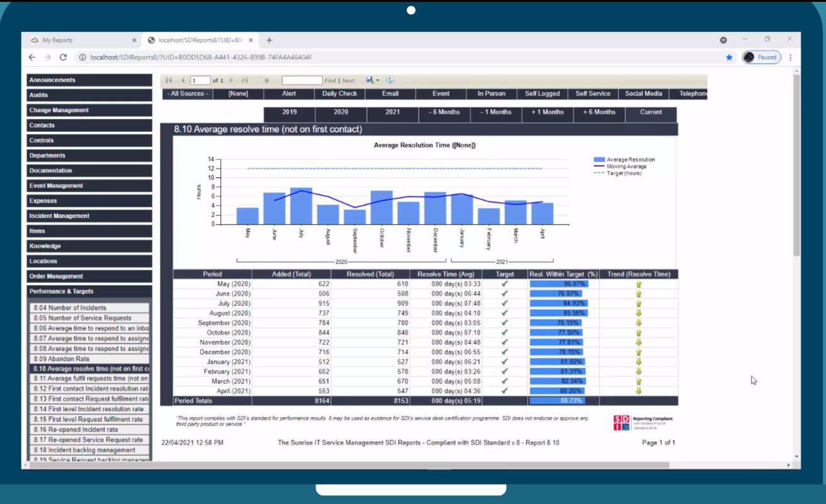Click the vertical page scrollbar

(797, 165)
